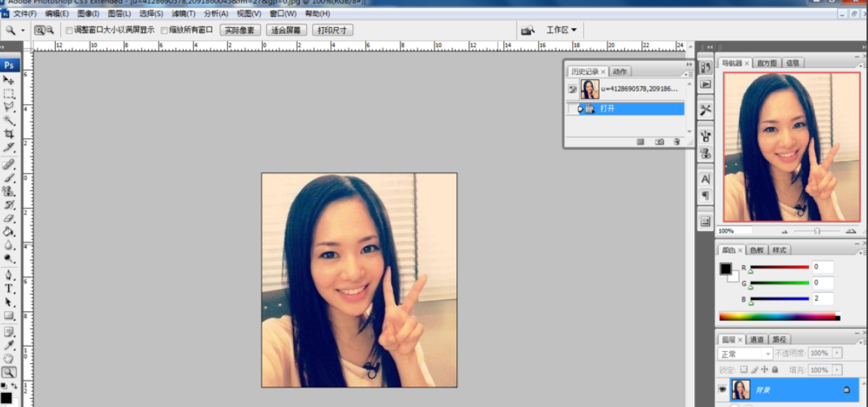868x407 pixels.
Task: Select the Pen tool
Action: (9, 275)
